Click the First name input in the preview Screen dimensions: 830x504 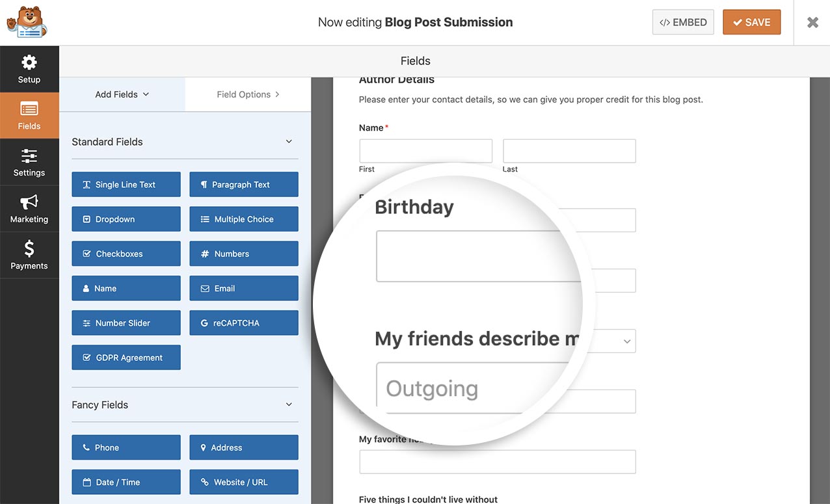[425, 150]
